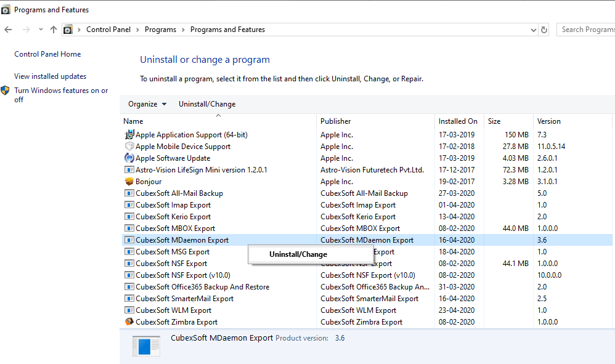Click Programs in the breadcrumb path

[x=160, y=30]
